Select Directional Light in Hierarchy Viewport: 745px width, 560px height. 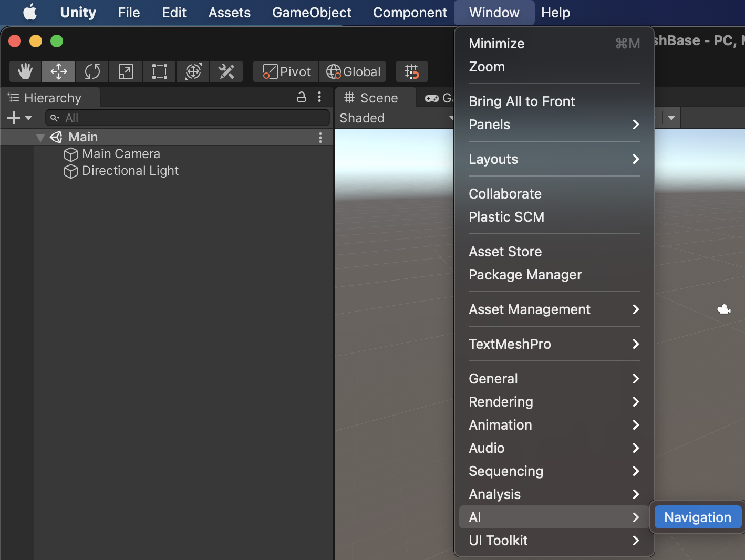coord(130,171)
